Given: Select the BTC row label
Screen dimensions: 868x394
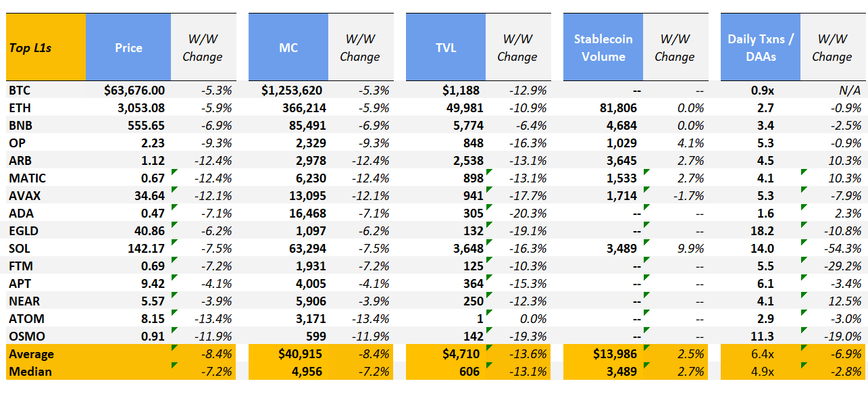Looking at the screenshot, I should tap(20, 90).
